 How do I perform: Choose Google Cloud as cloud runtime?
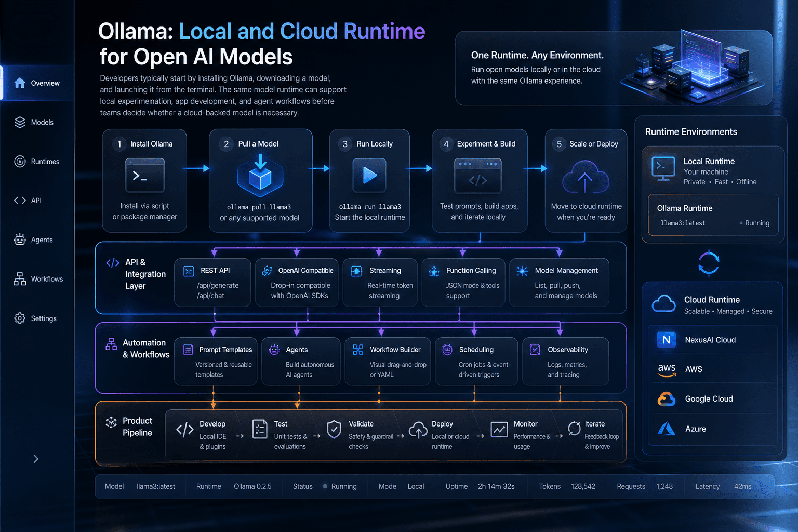pos(713,399)
